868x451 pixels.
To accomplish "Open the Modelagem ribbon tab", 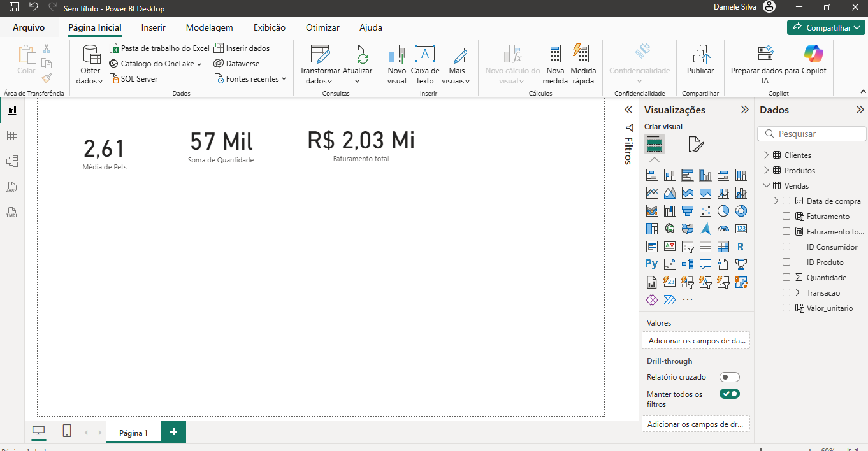I will 209,27.
